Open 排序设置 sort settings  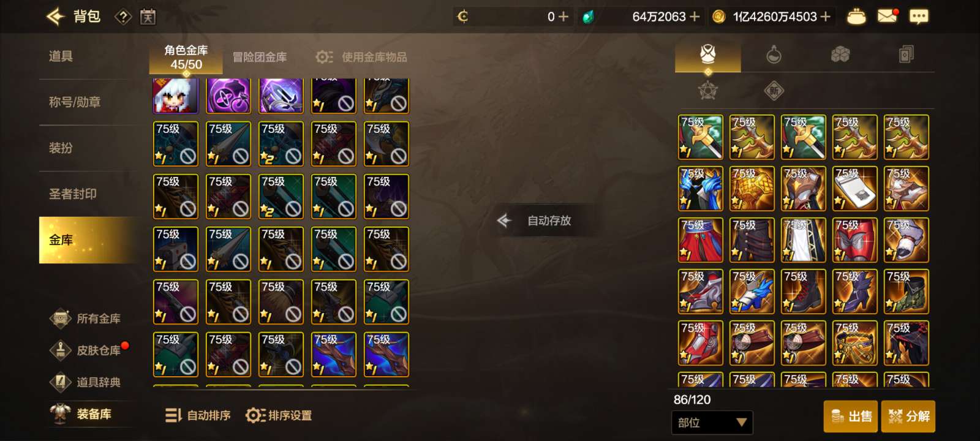(279, 415)
